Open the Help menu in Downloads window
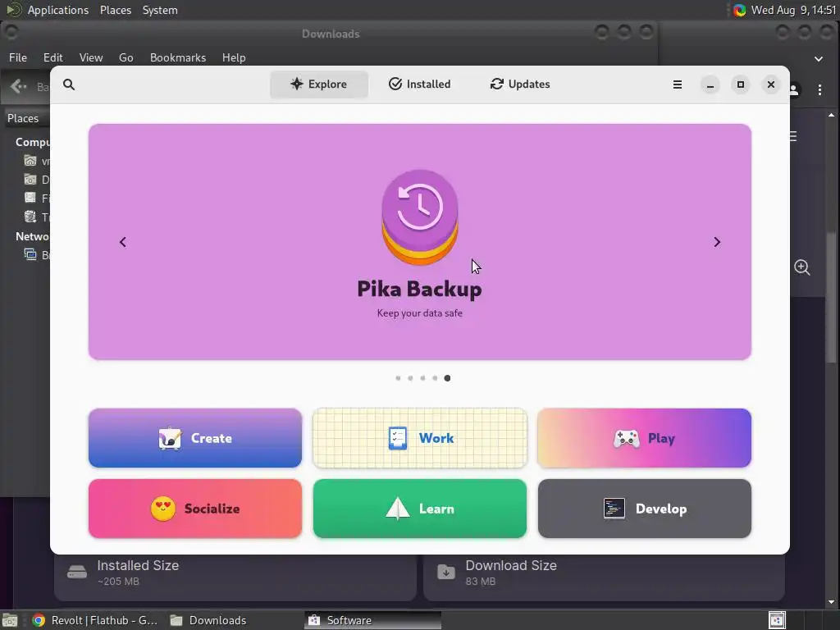 [x=234, y=57]
